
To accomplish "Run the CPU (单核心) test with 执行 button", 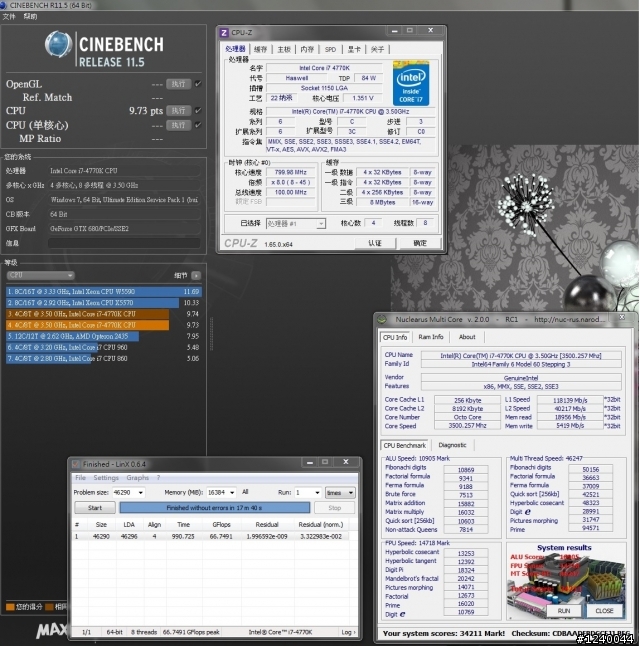I will [179, 125].
